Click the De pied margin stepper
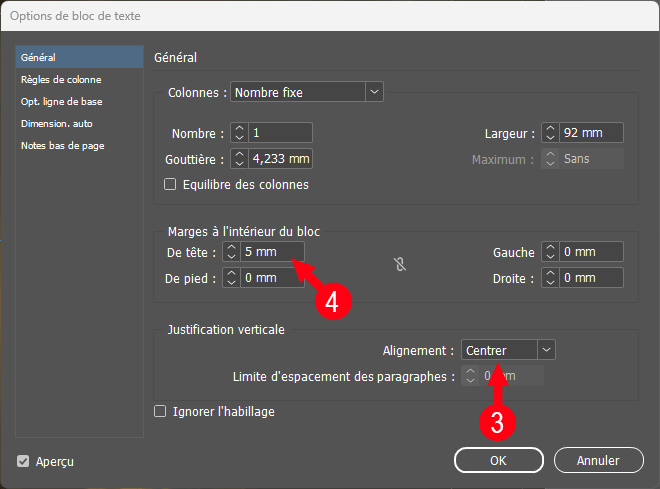660x489 pixels. (230, 278)
